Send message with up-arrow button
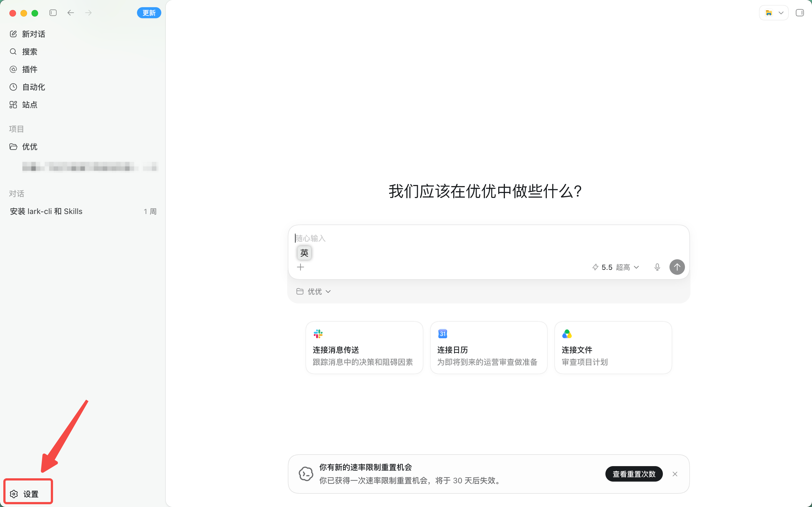Viewport: 812px width, 507px height. click(677, 267)
